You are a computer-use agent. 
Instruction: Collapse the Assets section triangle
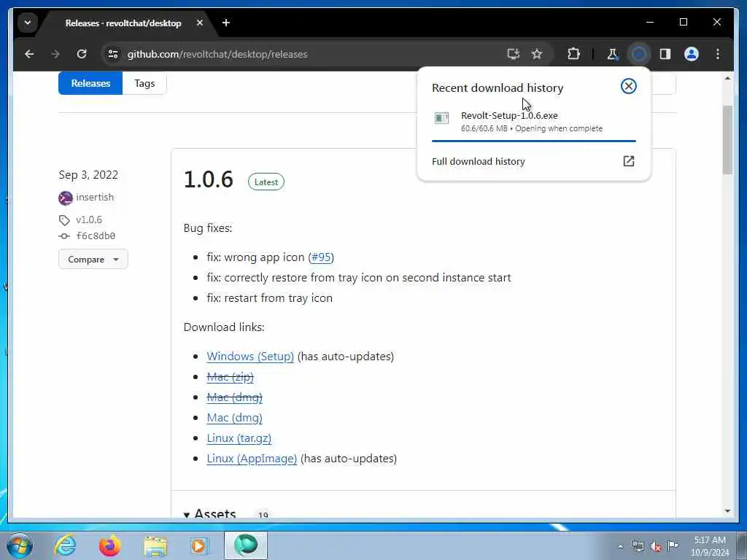click(186, 515)
